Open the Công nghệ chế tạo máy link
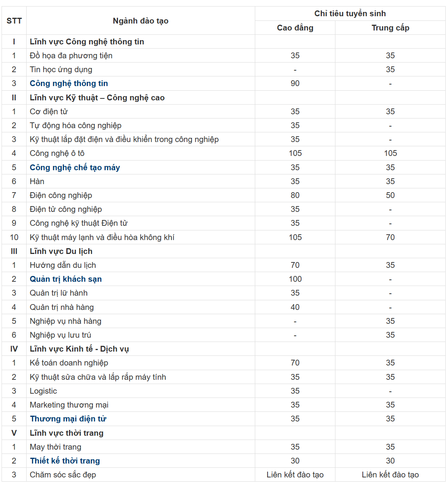This screenshot has height=489, width=448. coord(75,168)
